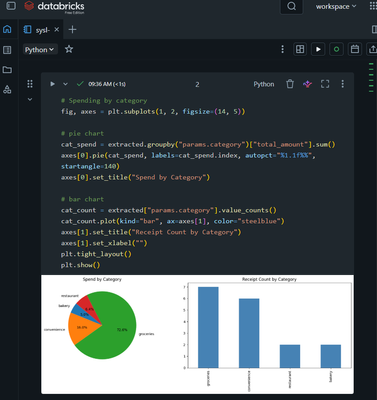Open the workspace dropdown

point(336,6)
